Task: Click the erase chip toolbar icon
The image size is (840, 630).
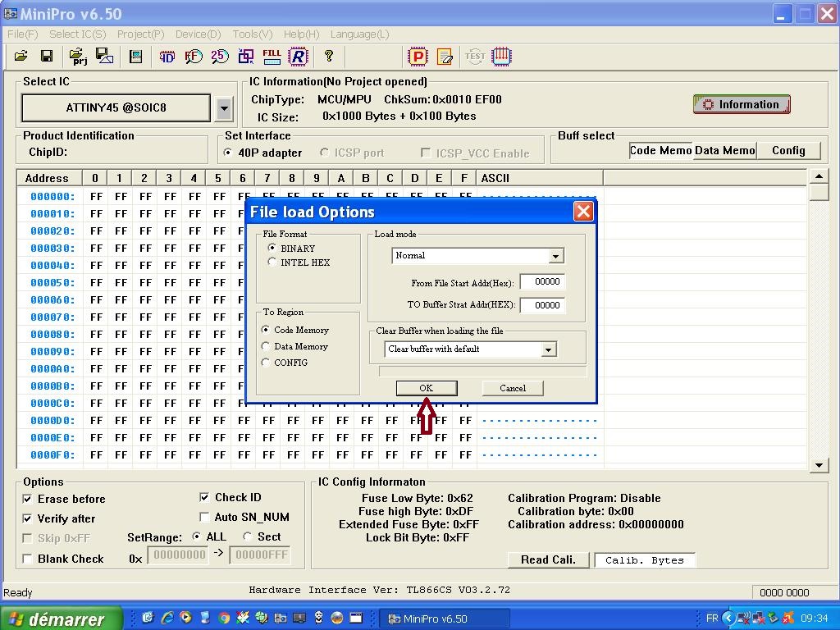Action: [445, 57]
